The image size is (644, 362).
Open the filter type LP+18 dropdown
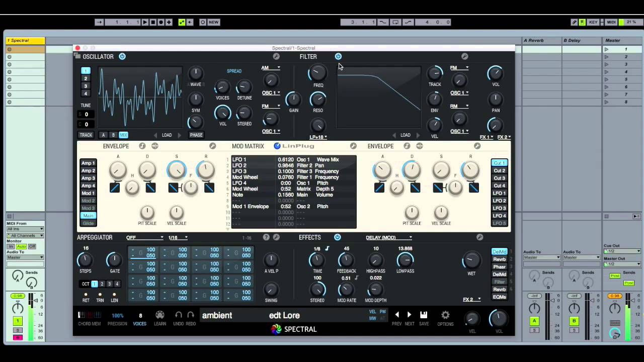[318, 137]
